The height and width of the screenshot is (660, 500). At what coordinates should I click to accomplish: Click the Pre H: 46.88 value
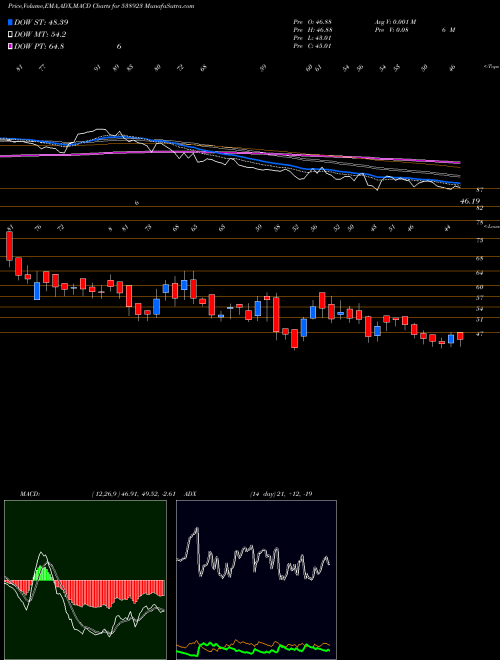(x=313, y=30)
